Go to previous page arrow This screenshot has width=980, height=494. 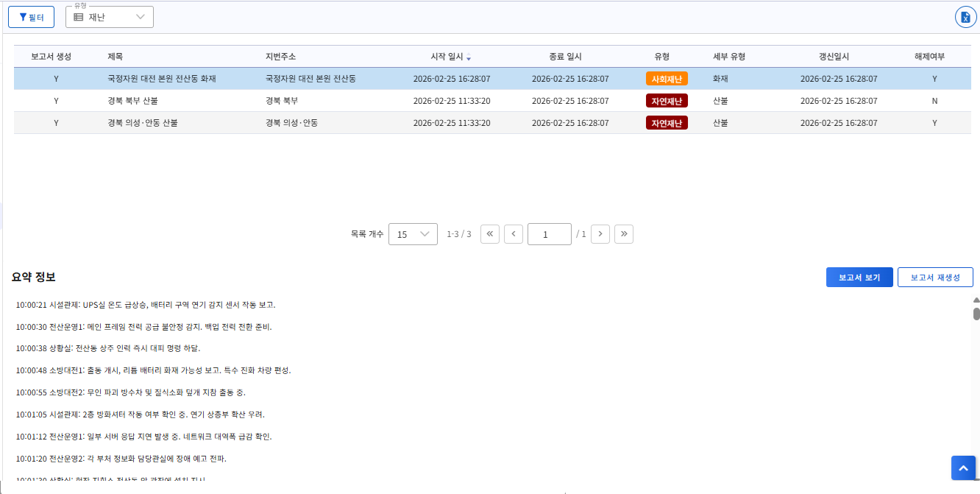(x=514, y=234)
